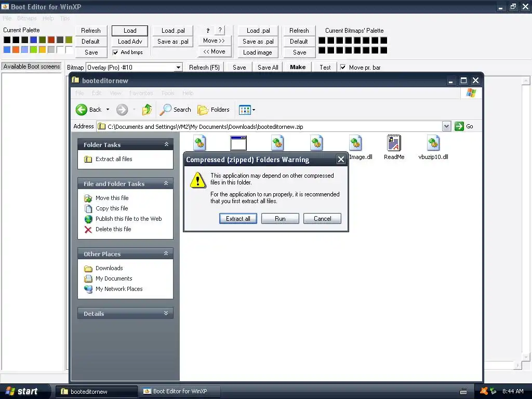Click bootedit​ornew taskbar button
The width and height of the screenshot is (532, 399).
(x=97, y=392)
